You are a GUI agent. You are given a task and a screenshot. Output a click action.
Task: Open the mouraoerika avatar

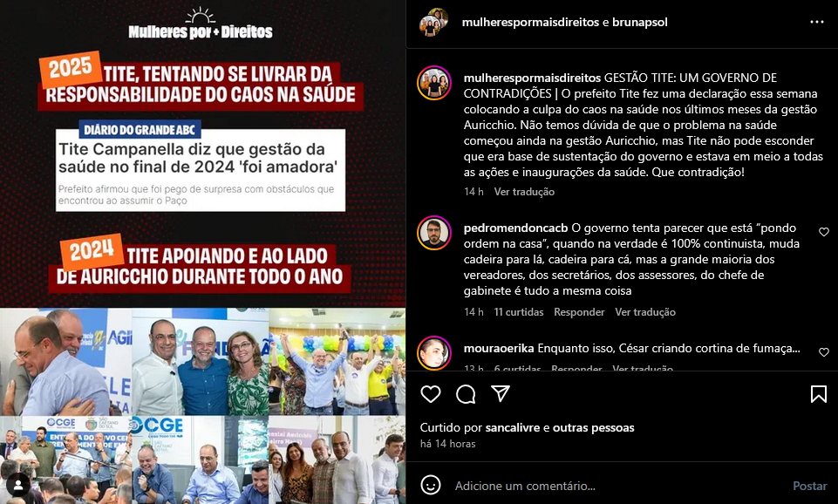click(434, 353)
